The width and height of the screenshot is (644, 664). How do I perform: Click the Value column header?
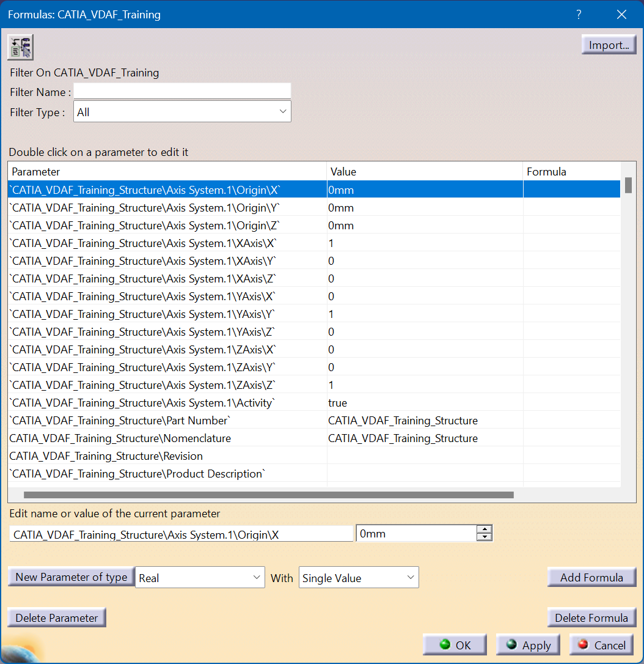point(425,172)
